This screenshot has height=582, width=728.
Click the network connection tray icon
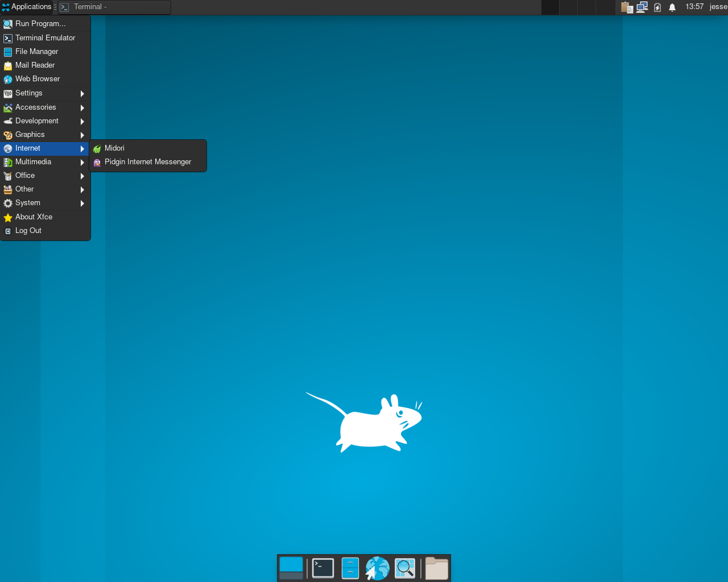pyautogui.click(x=642, y=7)
